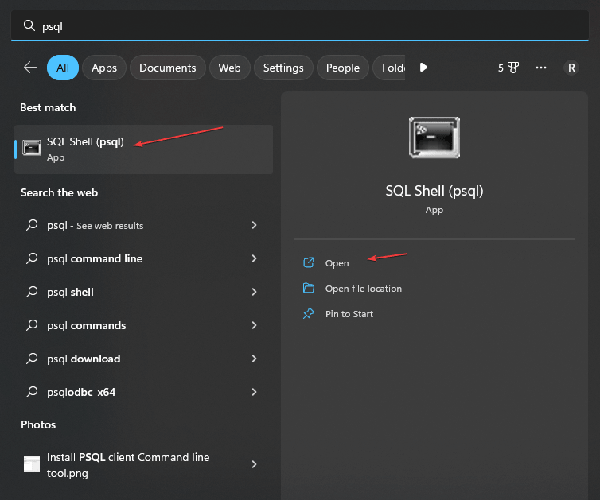The height and width of the screenshot is (500, 600).
Task: Click the back arrow in search panel
Action: 30,68
